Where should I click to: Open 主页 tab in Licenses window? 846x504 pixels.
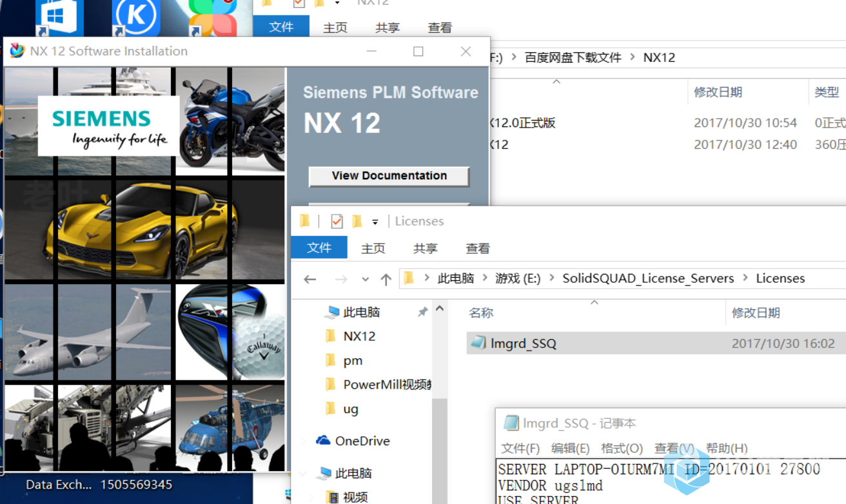coord(373,248)
